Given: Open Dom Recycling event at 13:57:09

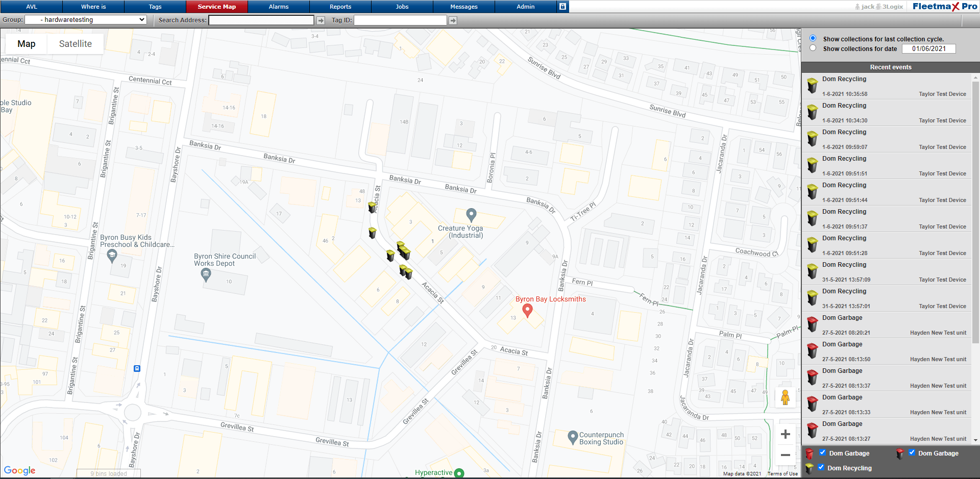Looking at the screenshot, I should click(887, 272).
